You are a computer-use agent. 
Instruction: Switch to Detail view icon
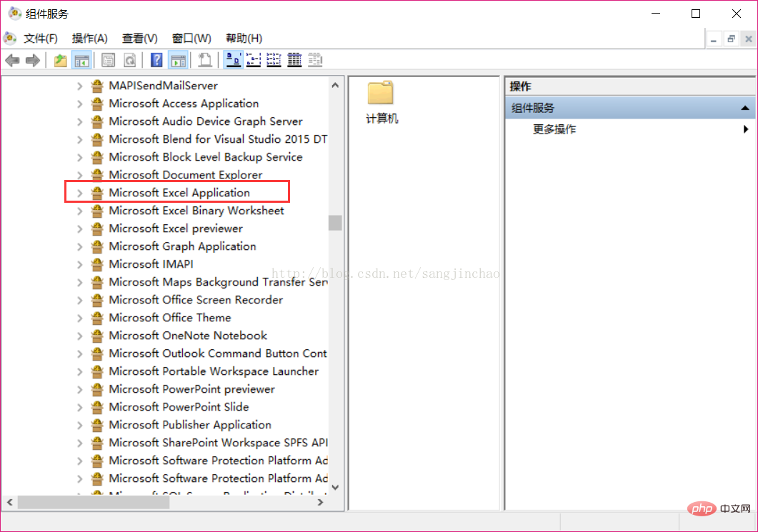[294, 61]
